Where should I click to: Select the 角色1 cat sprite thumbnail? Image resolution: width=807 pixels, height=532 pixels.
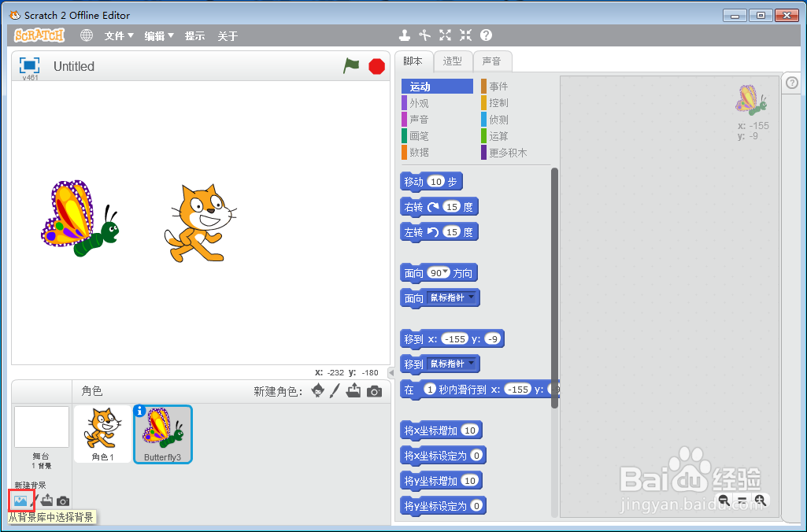tap(102, 434)
